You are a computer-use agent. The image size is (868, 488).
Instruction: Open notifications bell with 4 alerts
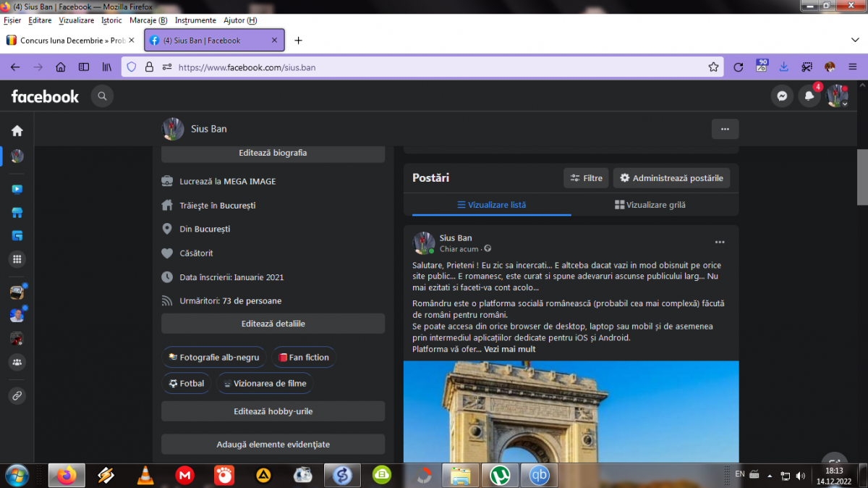click(x=809, y=96)
